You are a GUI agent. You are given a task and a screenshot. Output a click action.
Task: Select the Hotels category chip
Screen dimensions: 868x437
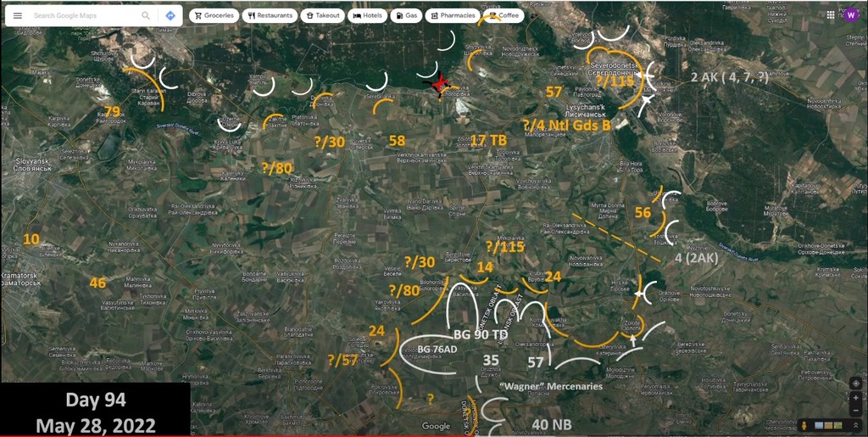(367, 15)
